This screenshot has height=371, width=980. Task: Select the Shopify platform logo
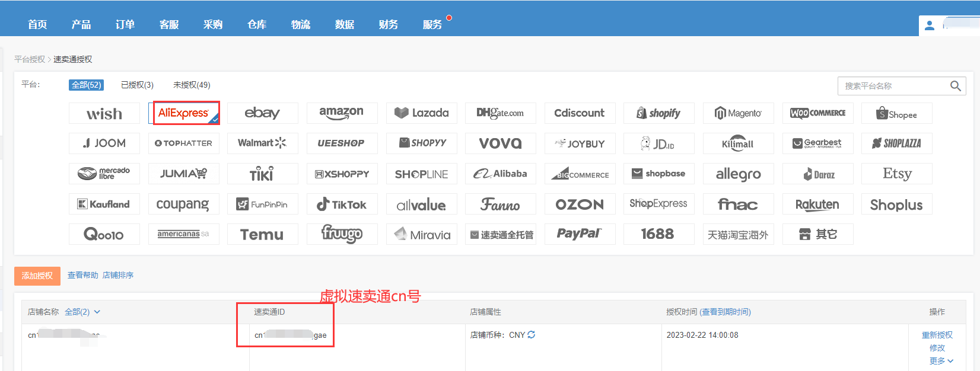tap(659, 113)
